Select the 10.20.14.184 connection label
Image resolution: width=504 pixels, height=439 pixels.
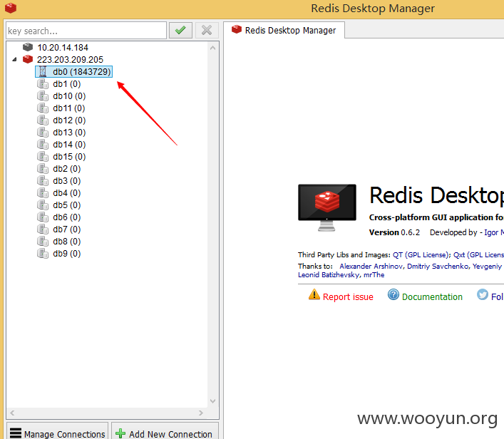pyautogui.click(x=63, y=48)
